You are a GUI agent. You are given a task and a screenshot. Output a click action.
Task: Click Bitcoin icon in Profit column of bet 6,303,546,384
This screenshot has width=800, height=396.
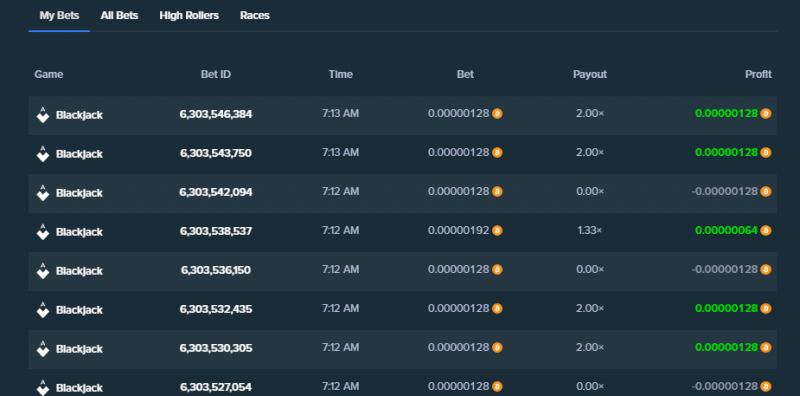coord(765,113)
